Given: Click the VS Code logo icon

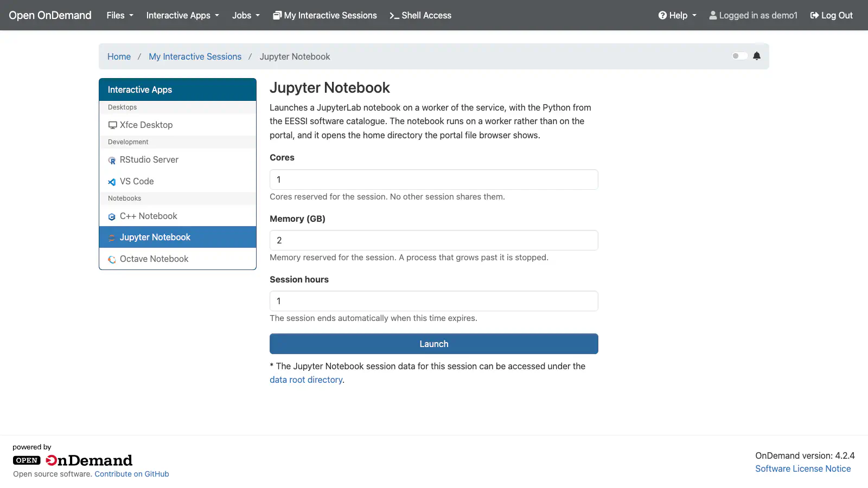Looking at the screenshot, I should point(112,182).
